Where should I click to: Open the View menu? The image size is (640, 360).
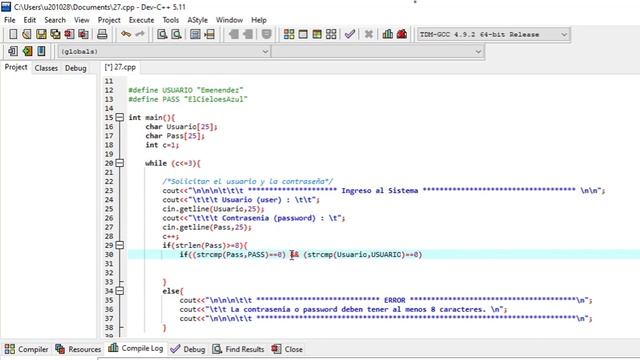tap(82, 20)
